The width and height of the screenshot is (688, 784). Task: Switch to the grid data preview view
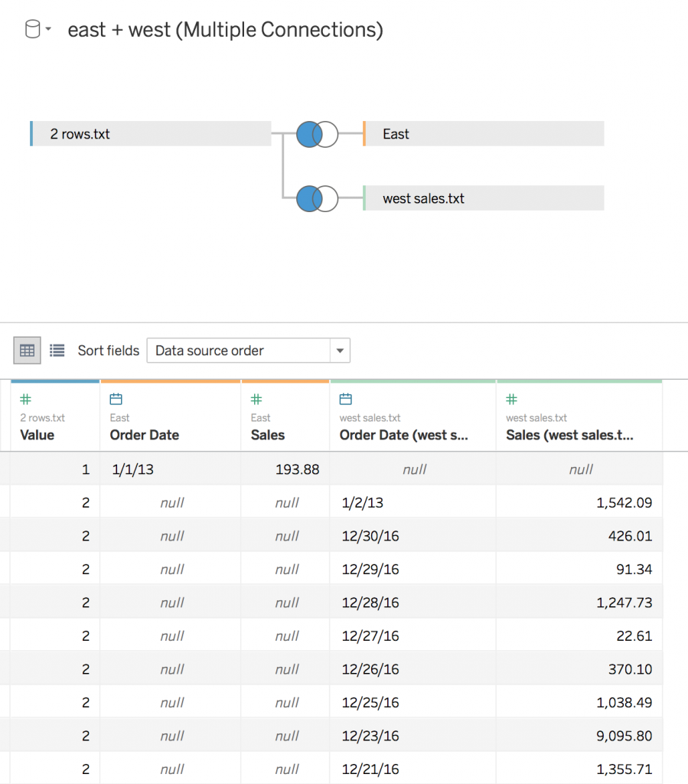(27, 350)
